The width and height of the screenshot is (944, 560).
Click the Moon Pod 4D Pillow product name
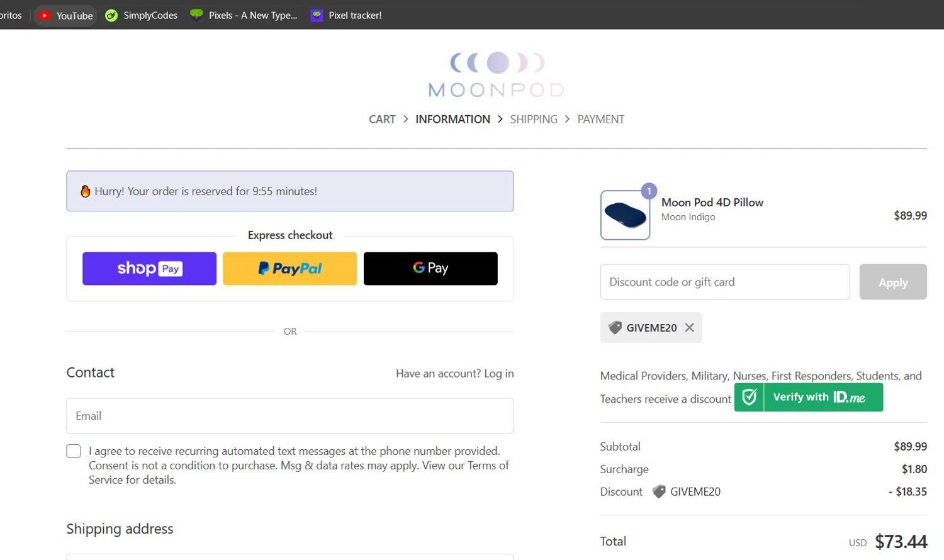[712, 202]
